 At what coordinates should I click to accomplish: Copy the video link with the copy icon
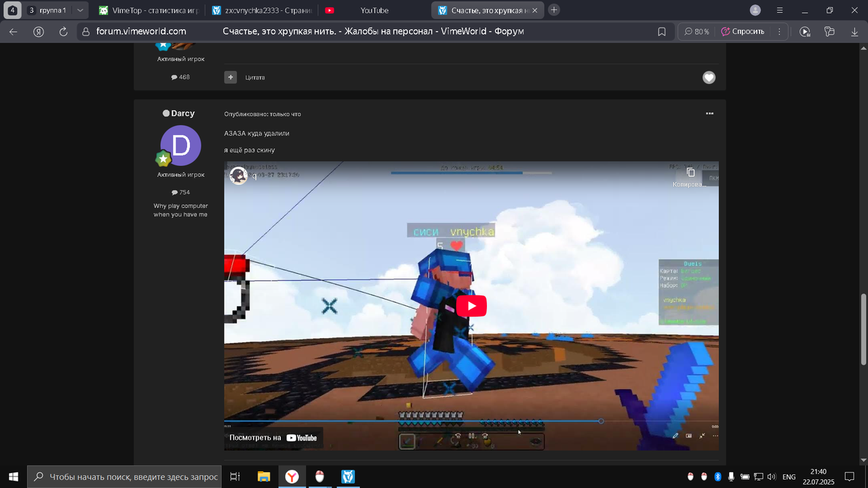[690, 173]
